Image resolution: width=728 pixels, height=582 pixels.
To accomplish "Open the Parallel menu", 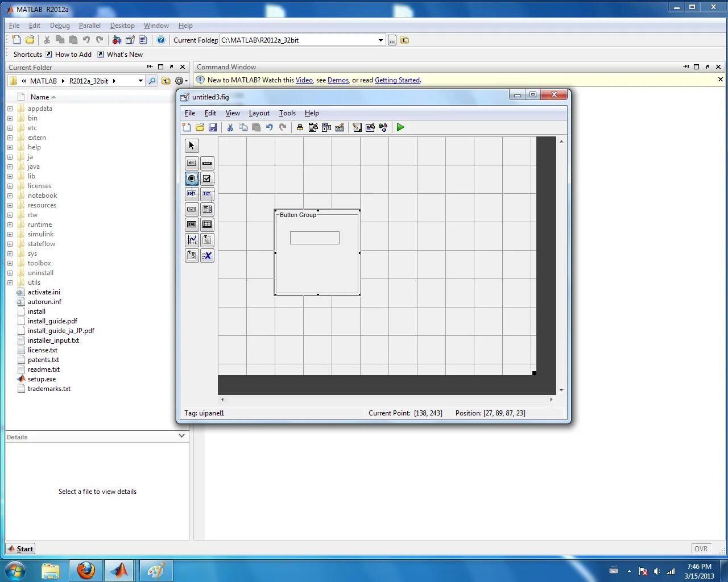I will 90,26.
